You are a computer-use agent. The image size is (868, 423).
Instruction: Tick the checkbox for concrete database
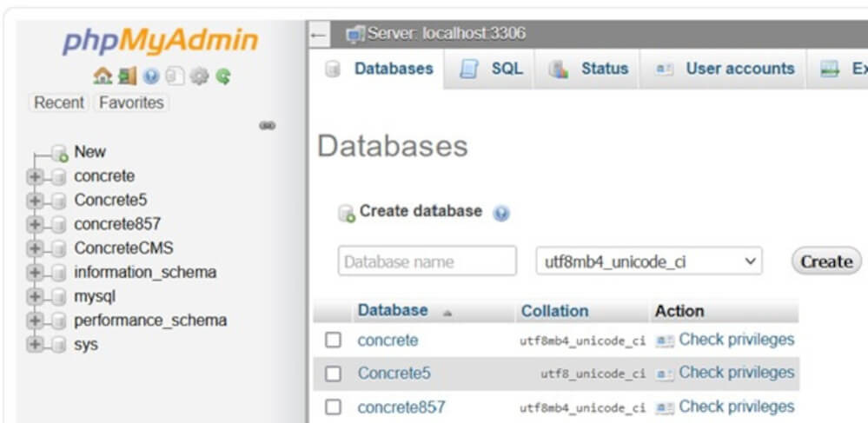(x=333, y=340)
